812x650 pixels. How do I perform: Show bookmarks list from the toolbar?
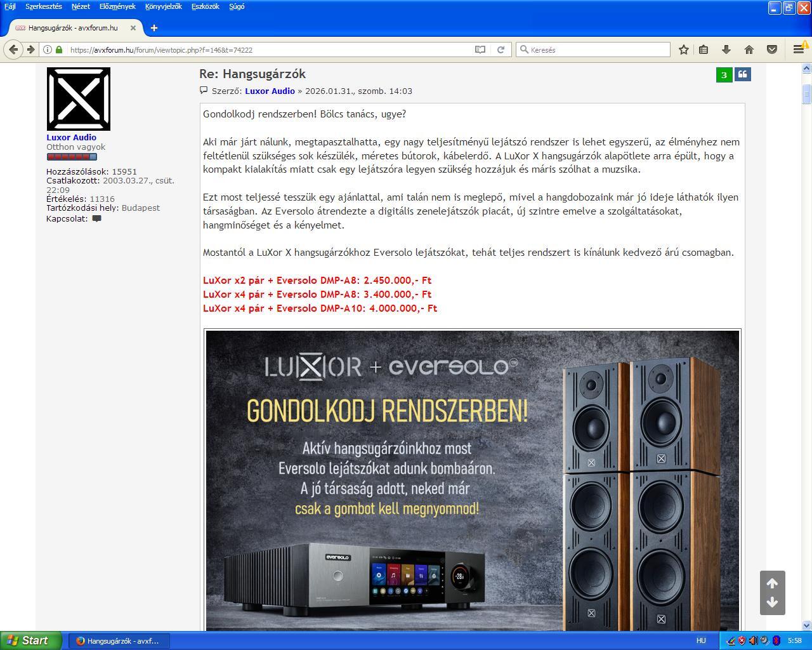click(704, 50)
